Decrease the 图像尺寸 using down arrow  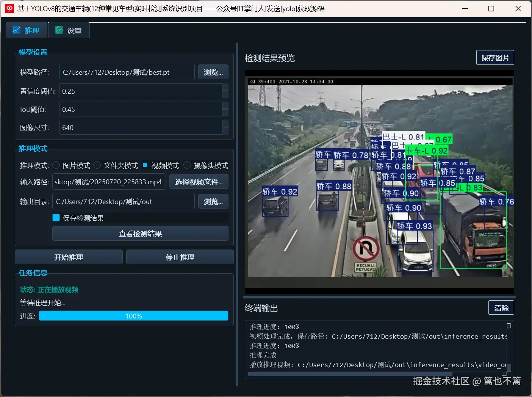(225, 131)
